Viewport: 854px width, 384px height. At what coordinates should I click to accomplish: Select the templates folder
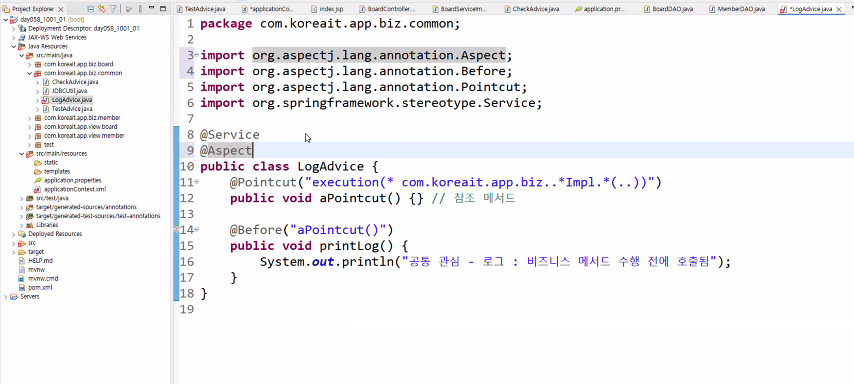pos(57,172)
